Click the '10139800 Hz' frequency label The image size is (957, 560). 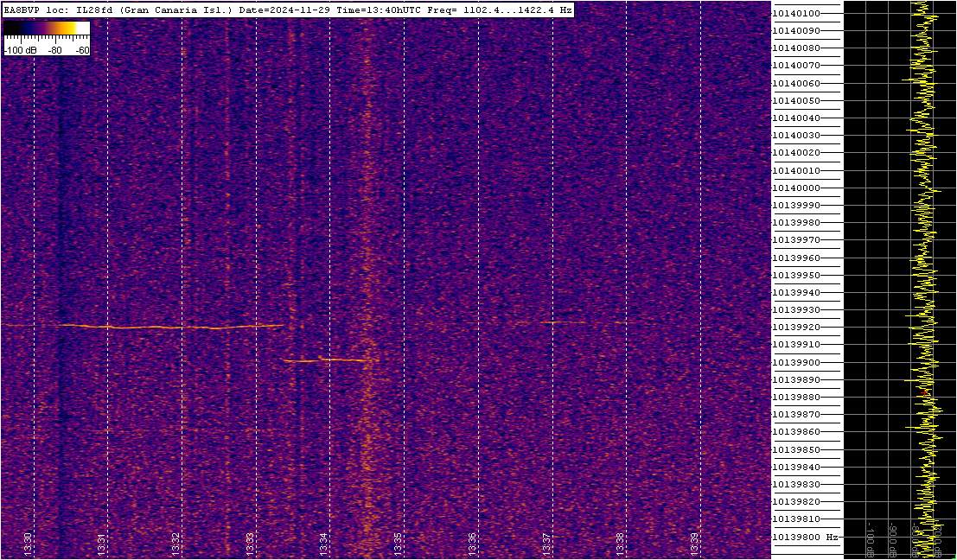point(803,538)
